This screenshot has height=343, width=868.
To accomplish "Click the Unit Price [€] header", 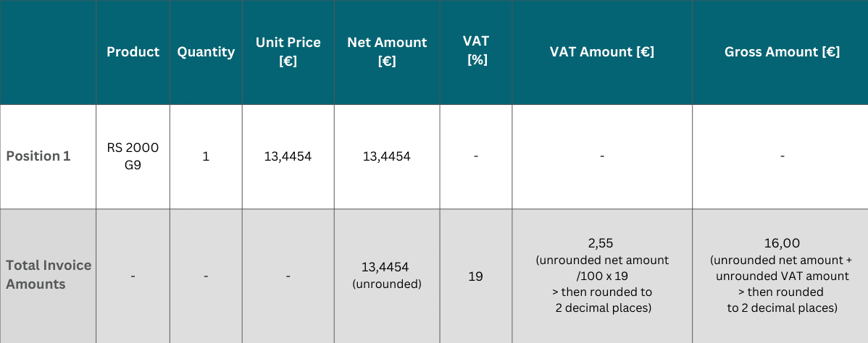I will [288, 52].
